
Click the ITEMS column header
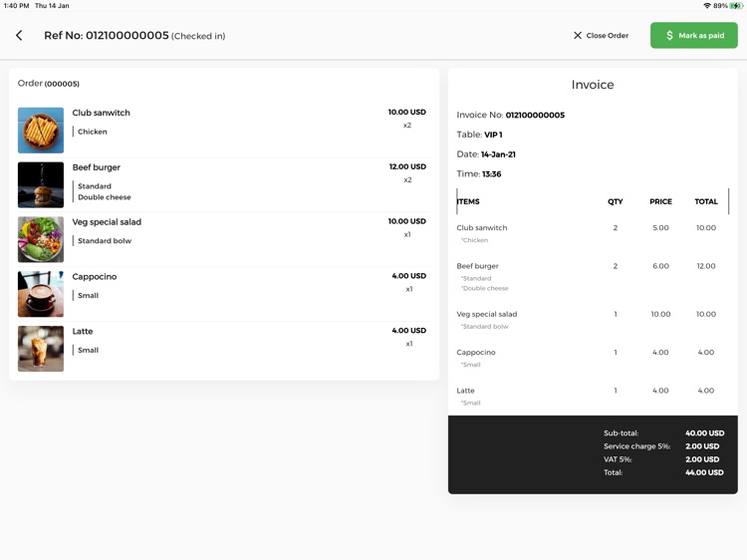point(468,201)
